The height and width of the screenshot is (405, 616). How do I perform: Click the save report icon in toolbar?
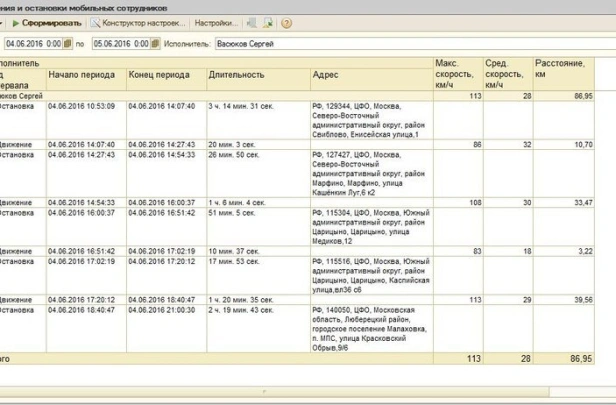[x=253, y=22]
